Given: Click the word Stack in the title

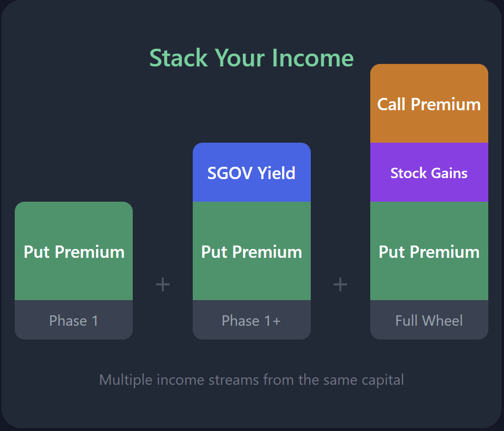Looking at the screenshot, I should (x=178, y=58).
